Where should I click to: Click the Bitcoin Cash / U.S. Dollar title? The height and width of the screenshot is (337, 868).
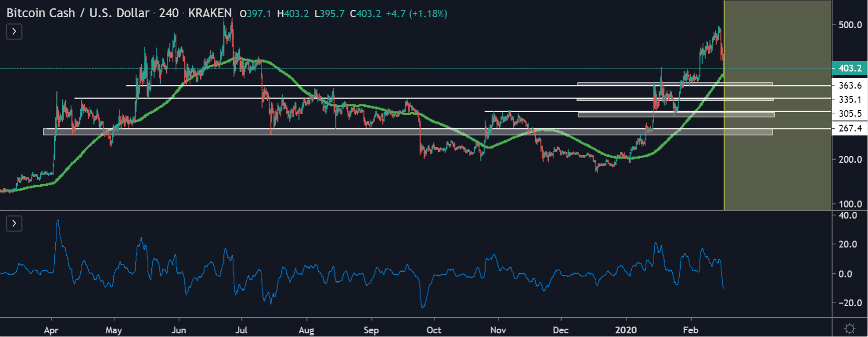pos(78,13)
